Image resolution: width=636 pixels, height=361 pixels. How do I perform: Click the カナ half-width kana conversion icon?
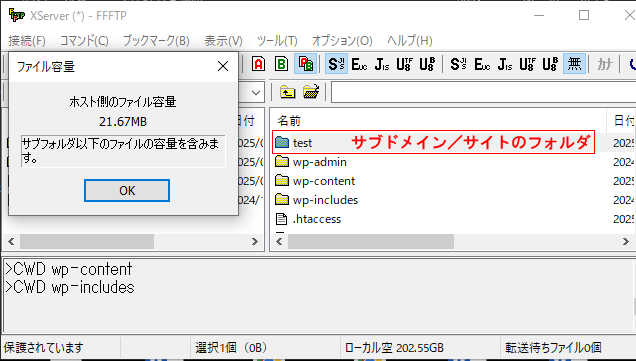(x=605, y=64)
